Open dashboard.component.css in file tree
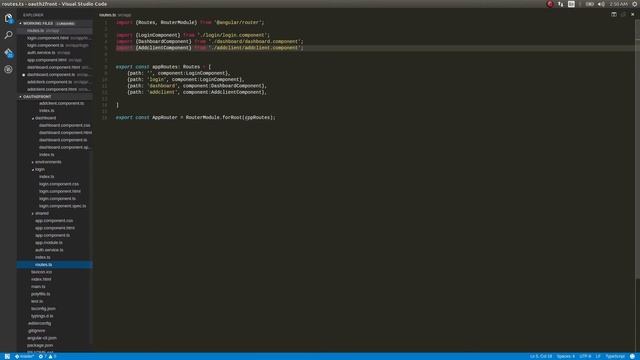640x360 pixels. [64, 125]
